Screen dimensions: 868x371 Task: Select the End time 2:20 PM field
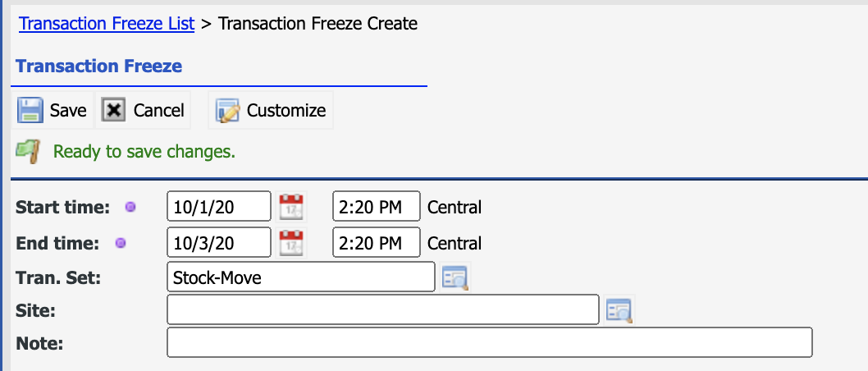[377, 242]
